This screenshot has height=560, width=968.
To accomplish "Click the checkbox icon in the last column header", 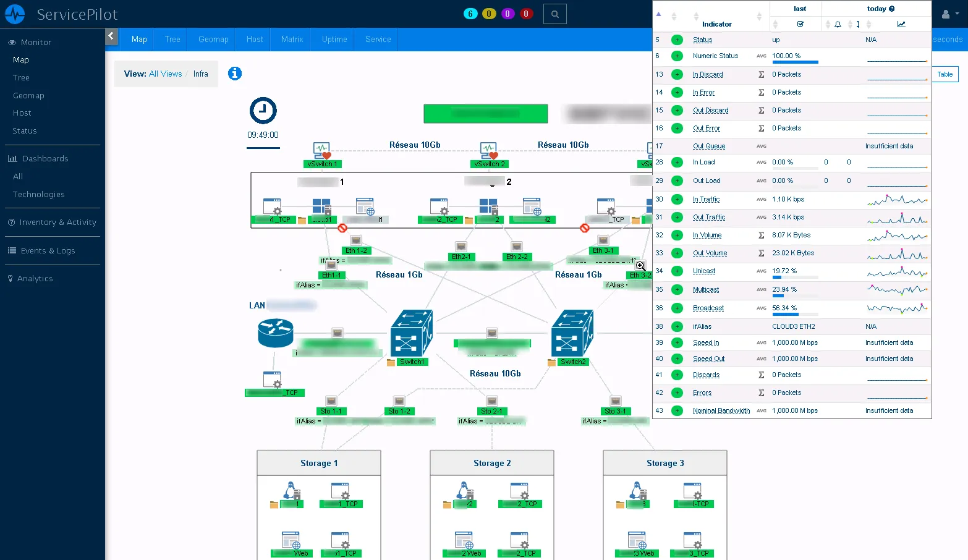I will pyautogui.click(x=801, y=24).
